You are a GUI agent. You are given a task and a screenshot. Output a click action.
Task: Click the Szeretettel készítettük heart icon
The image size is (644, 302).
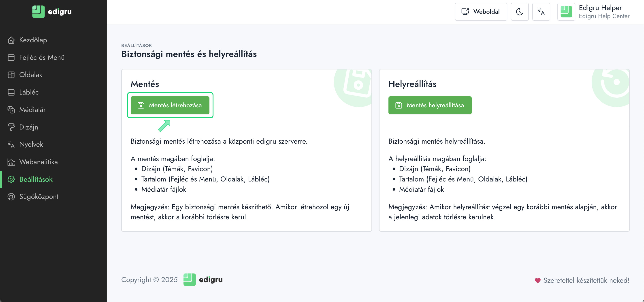(537, 280)
